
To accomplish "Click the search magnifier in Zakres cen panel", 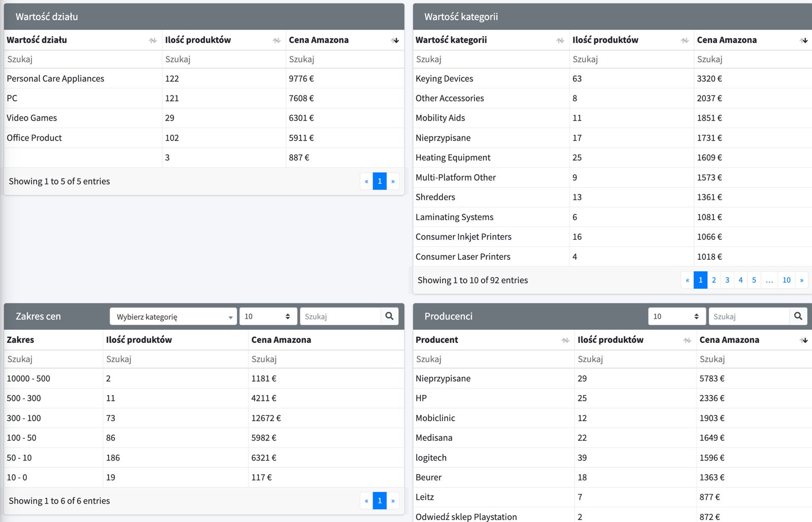I will (x=389, y=316).
